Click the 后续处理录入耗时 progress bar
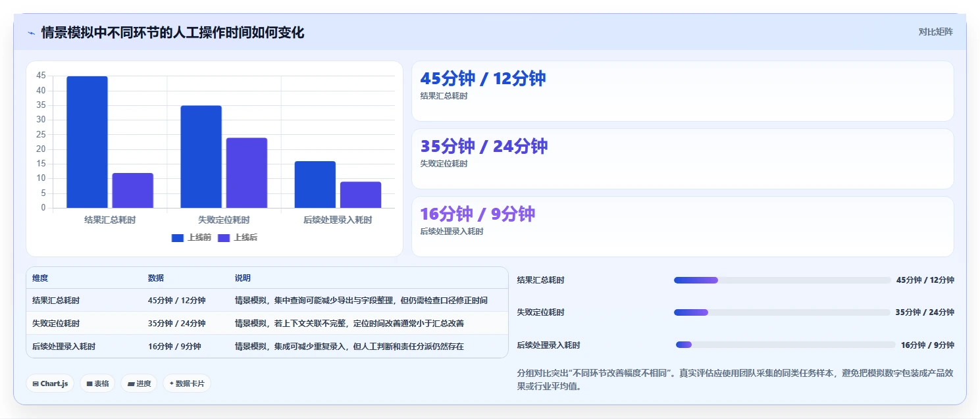 (785, 345)
